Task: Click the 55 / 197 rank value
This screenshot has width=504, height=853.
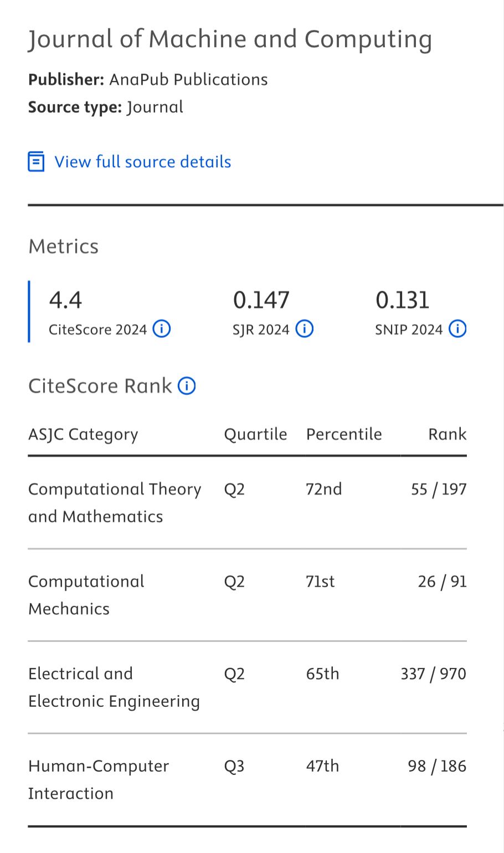Action: point(439,489)
